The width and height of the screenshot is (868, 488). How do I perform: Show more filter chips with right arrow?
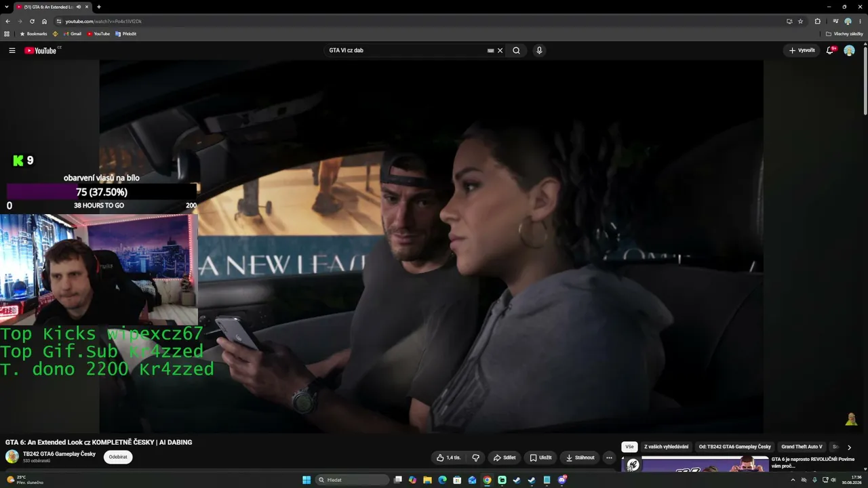tap(849, 447)
